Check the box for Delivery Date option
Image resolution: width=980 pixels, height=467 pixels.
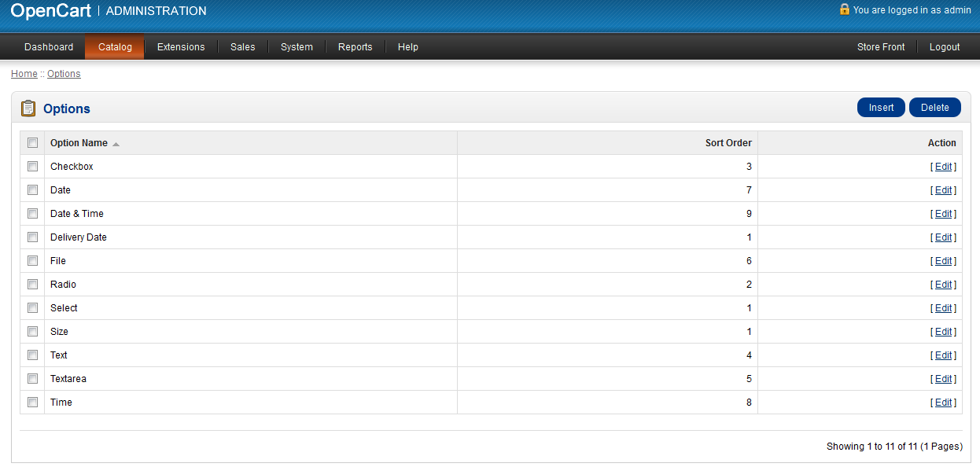(x=32, y=237)
